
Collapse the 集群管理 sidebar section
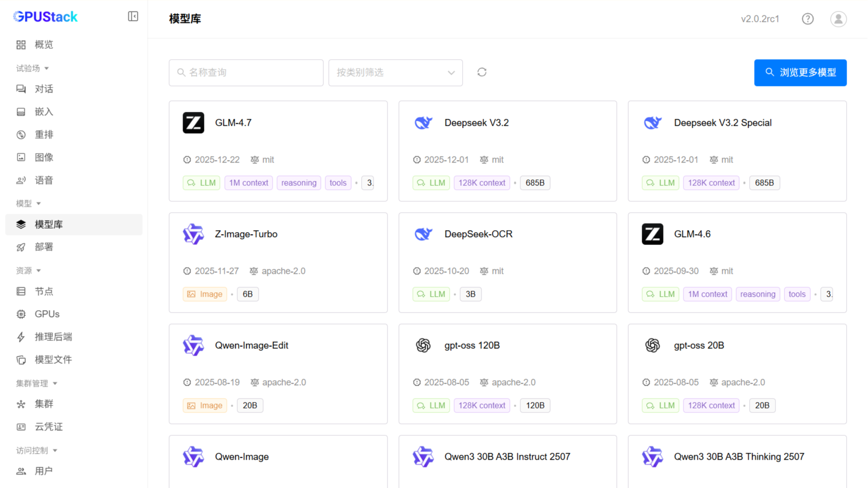point(37,383)
